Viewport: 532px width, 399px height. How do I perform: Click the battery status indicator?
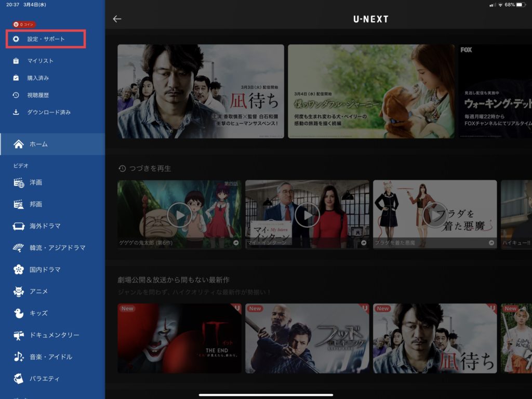pyautogui.click(x=522, y=5)
